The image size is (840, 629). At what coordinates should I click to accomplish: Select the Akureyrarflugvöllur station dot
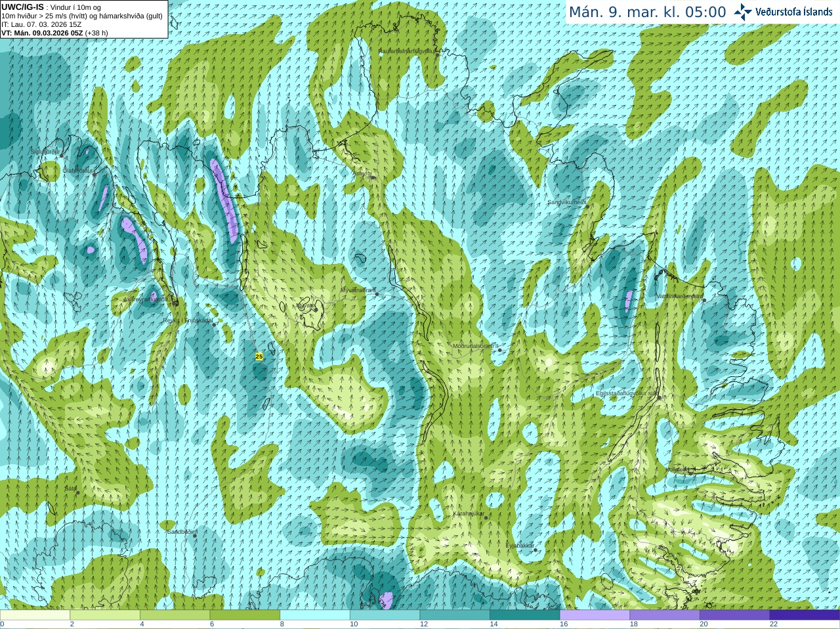coord(175,303)
